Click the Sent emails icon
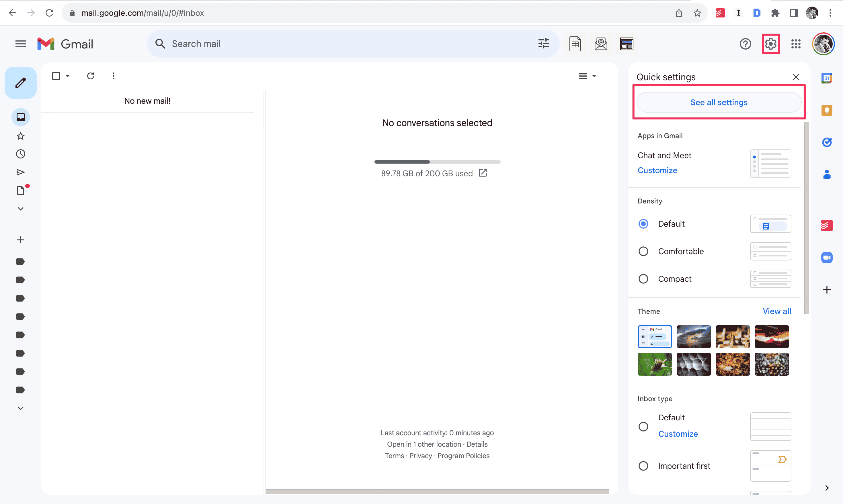The image size is (843, 504). coord(20,172)
